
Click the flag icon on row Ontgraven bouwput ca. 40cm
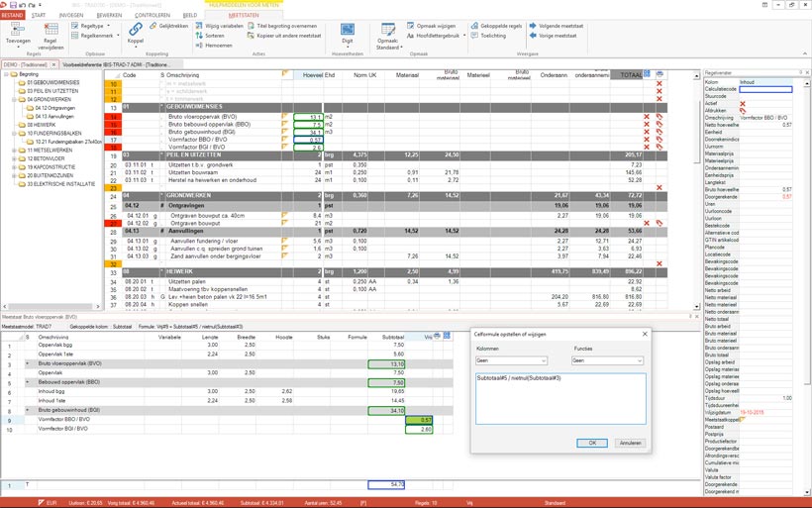tap(285, 215)
